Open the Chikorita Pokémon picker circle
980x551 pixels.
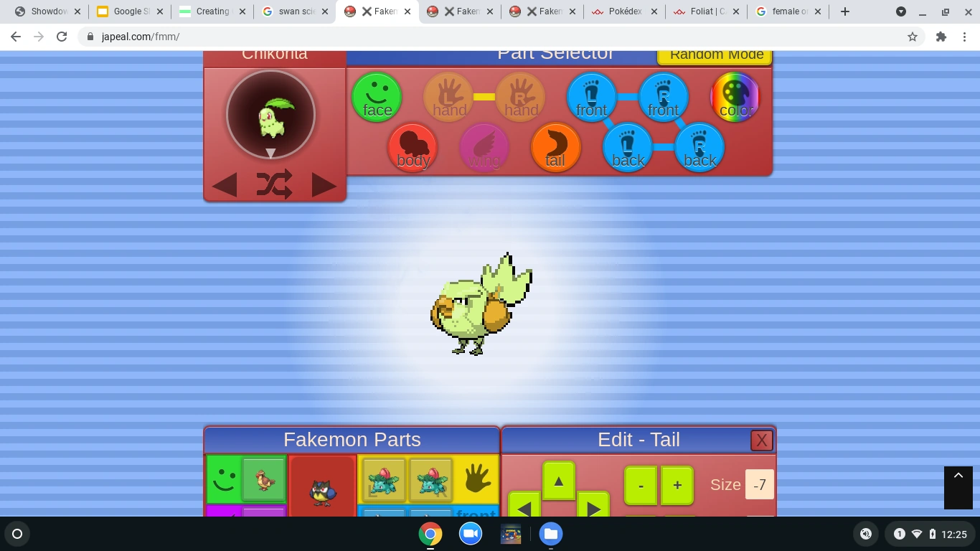[x=271, y=115]
